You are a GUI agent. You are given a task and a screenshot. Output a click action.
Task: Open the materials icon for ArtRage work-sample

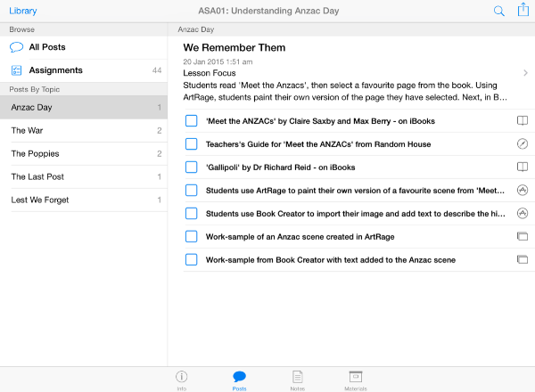[522, 236]
